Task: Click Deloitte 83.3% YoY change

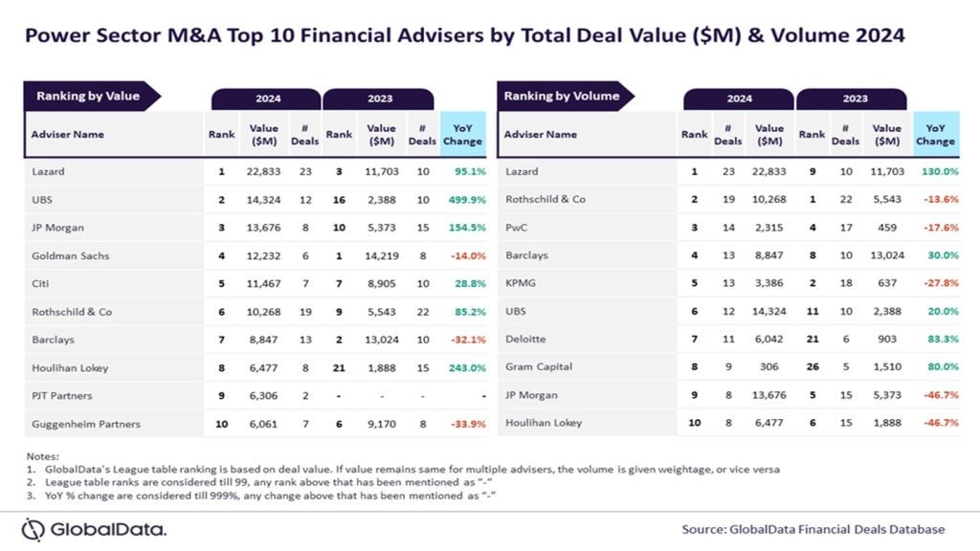Action: point(943,340)
